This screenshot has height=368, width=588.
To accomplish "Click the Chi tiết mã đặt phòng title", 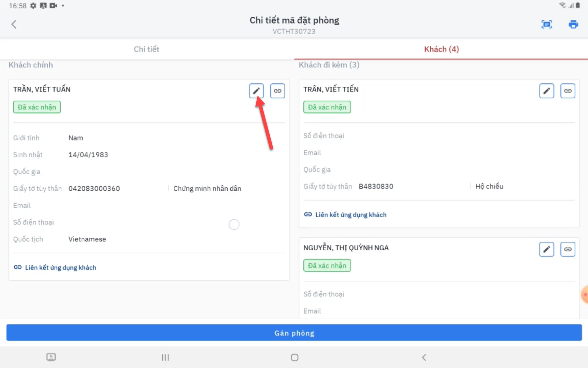I will [x=294, y=20].
